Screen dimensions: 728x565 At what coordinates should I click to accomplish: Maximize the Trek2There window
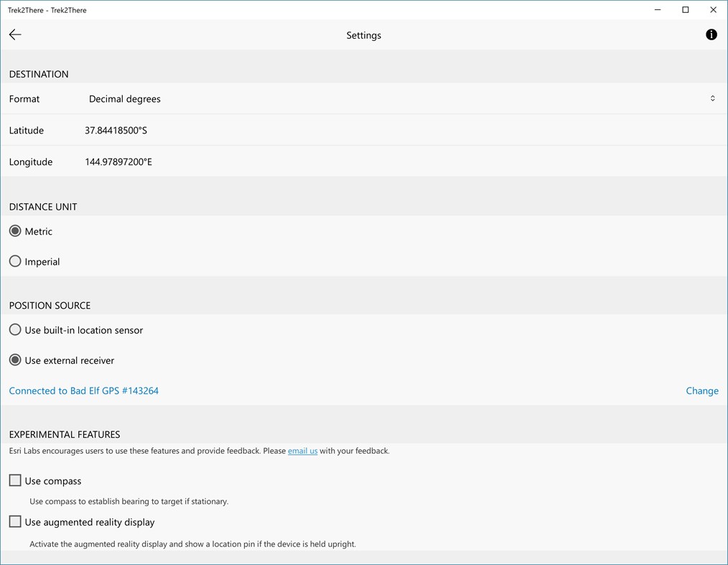[x=686, y=10]
